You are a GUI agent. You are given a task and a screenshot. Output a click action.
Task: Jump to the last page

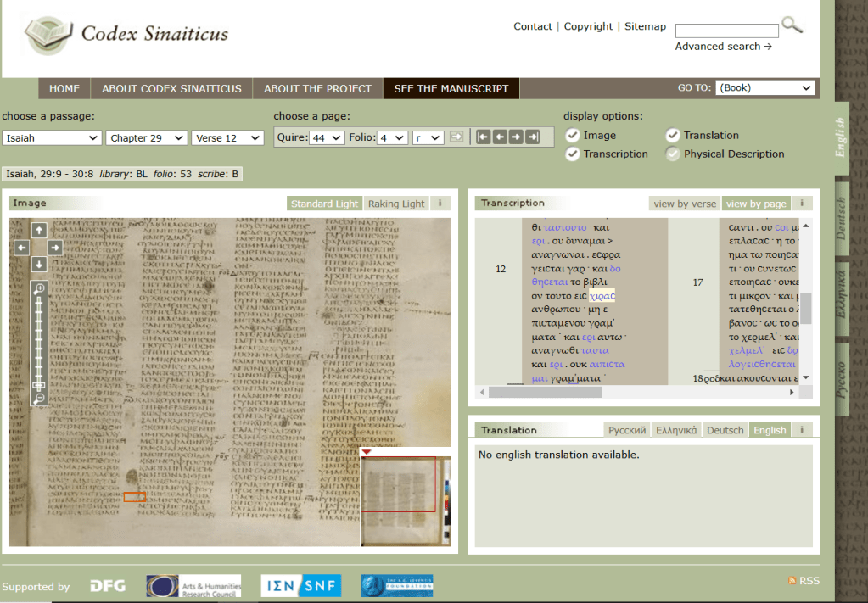pyautogui.click(x=532, y=137)
